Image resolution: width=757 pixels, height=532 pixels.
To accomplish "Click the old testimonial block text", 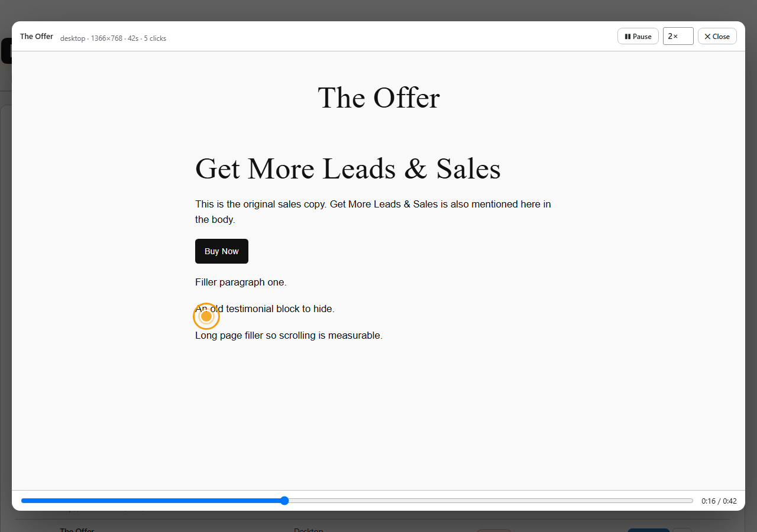I will click(x=265, y=309).
